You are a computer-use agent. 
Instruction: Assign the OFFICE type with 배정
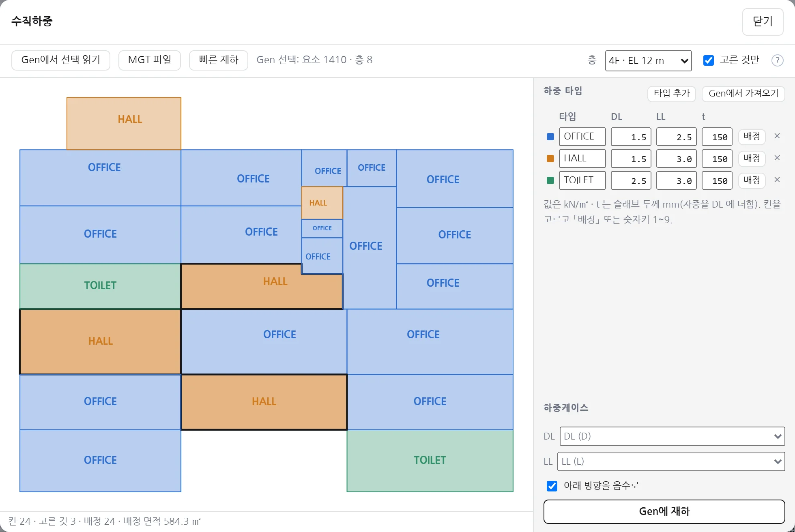(752, 137)
